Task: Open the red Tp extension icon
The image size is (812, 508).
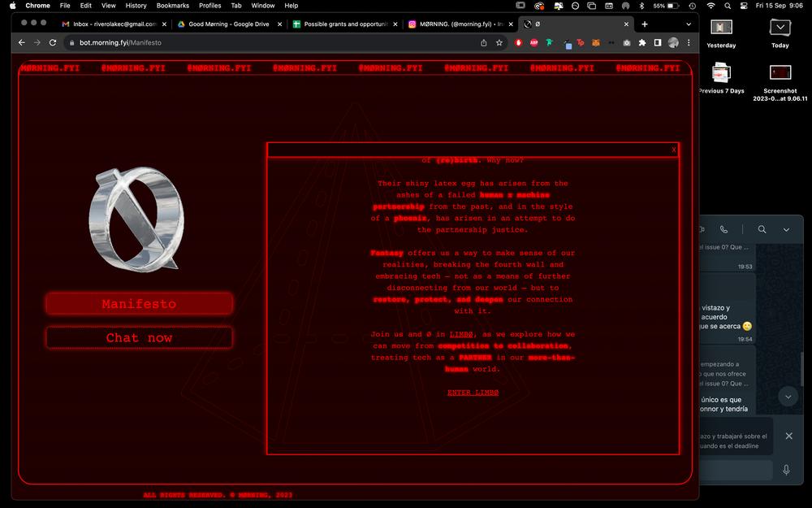Action: click(581, 42)
